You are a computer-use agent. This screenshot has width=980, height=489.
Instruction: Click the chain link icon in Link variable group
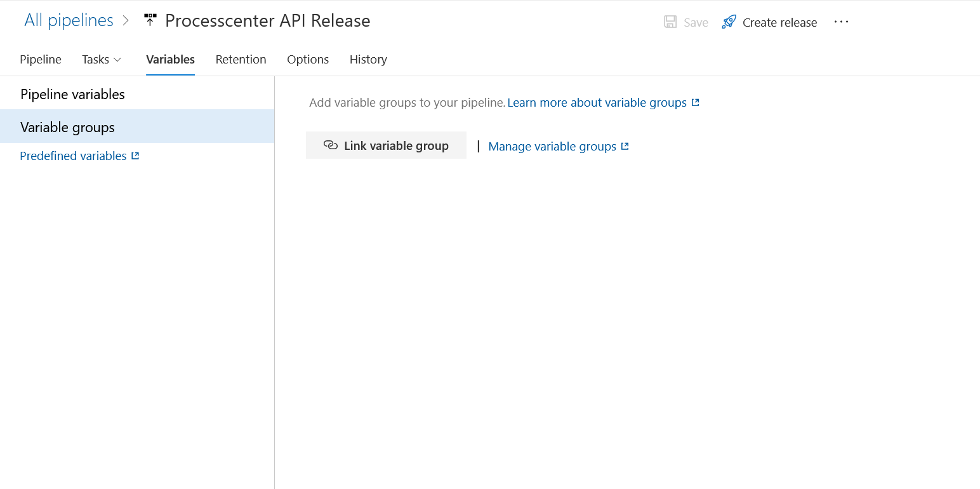(331, 145)
